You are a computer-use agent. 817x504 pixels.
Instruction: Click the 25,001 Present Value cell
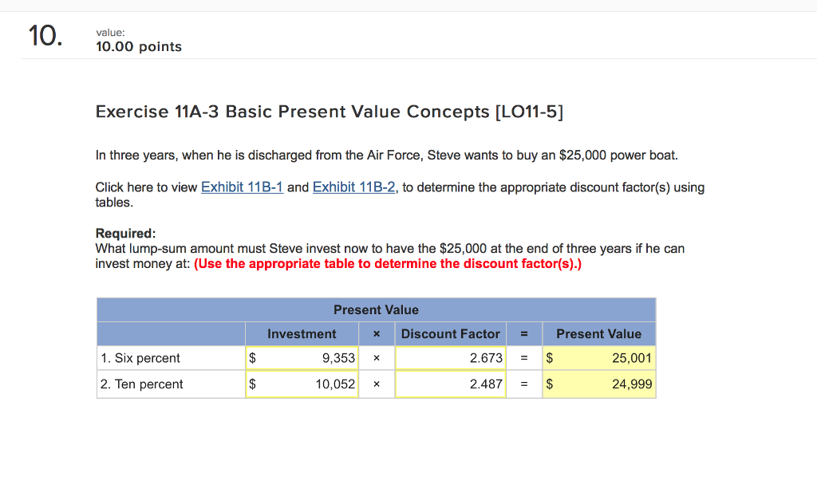coord(598,358)
